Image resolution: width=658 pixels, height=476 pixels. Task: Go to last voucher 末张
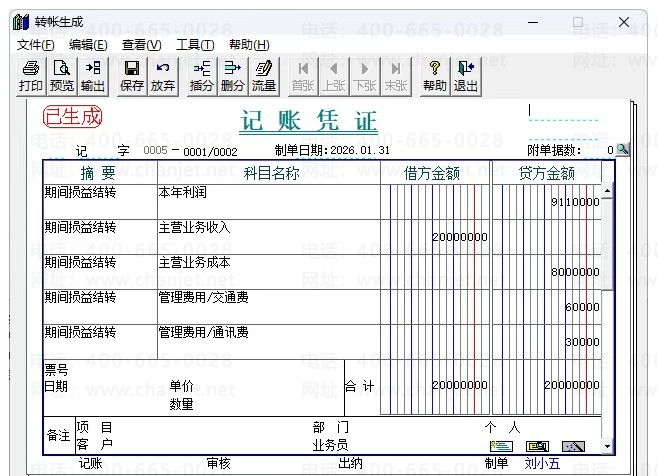[396, 77]
